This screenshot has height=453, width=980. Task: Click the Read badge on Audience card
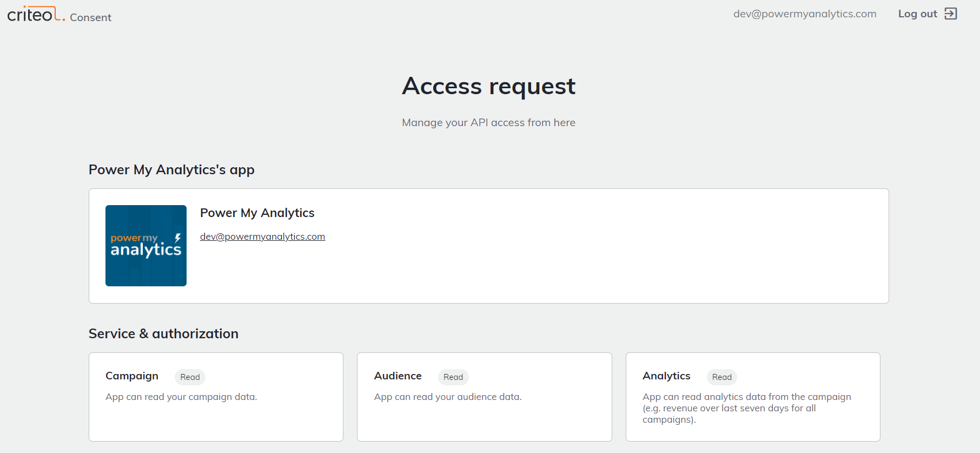click(x=453, y=377)
